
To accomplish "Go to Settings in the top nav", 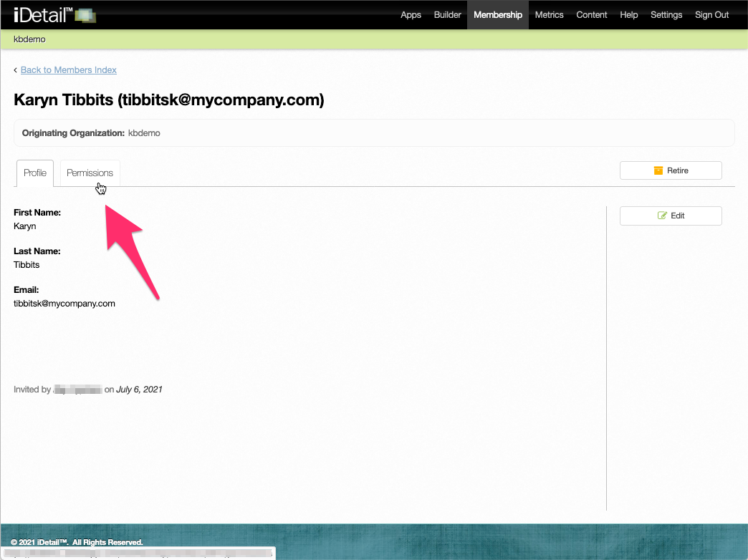I will (x=666, y=15).
